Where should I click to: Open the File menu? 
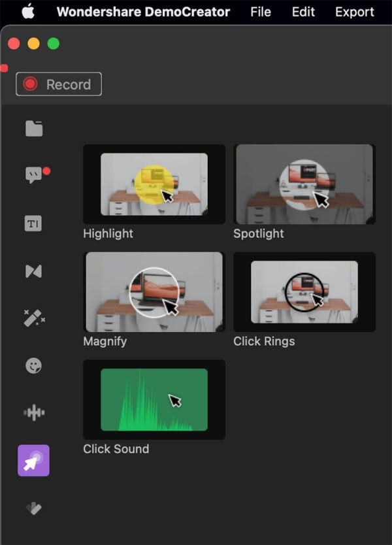(261, 12)
